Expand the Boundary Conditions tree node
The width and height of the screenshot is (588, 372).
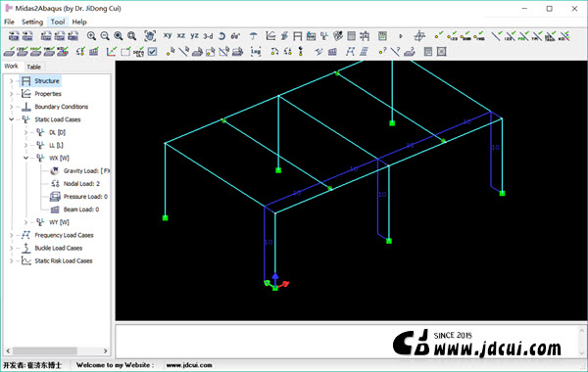11,107
